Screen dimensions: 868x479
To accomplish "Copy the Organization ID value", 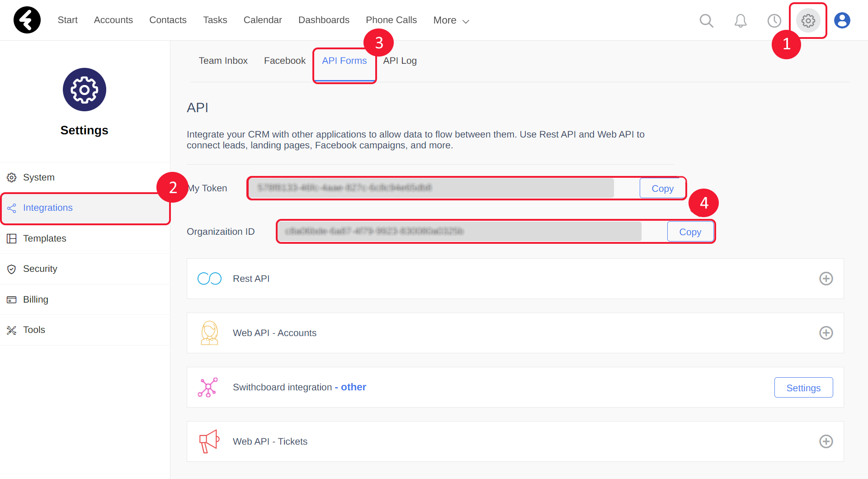I will pos(690,232).
